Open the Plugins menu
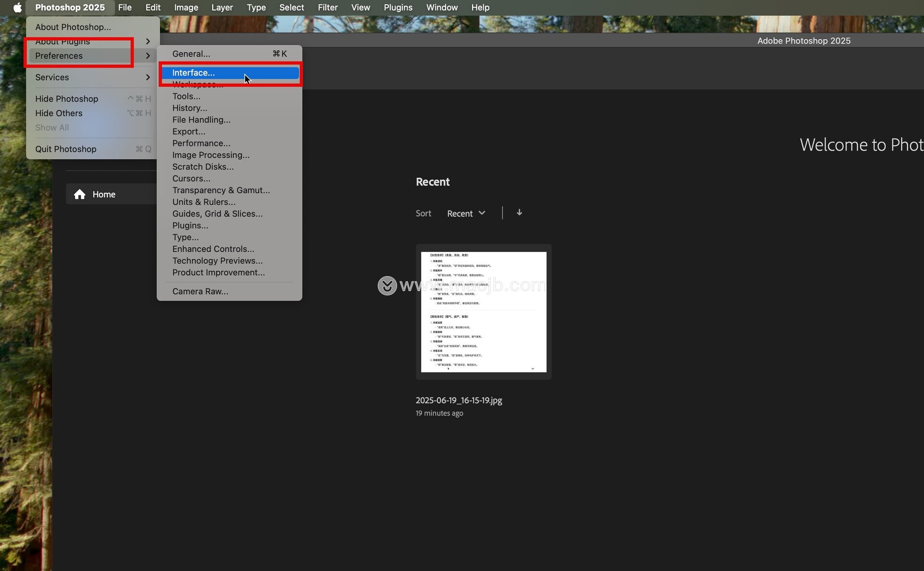 coord(398,7)
